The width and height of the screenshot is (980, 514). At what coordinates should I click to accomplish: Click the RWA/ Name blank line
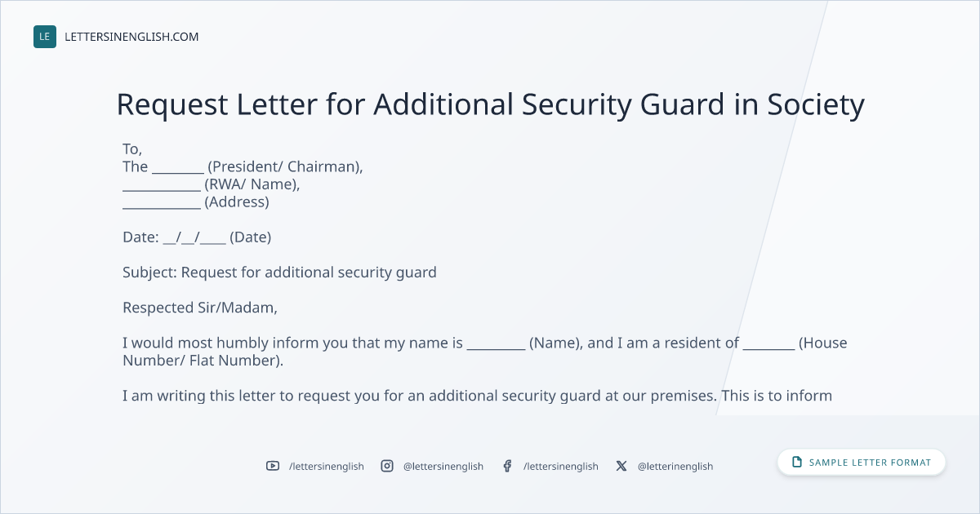click(x=162, y=188)
